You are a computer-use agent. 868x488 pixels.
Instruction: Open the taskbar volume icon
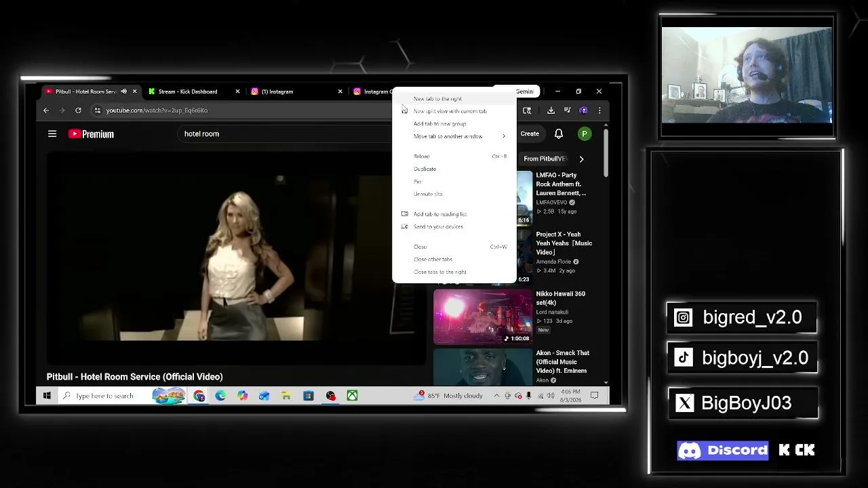tap(551, 396)
